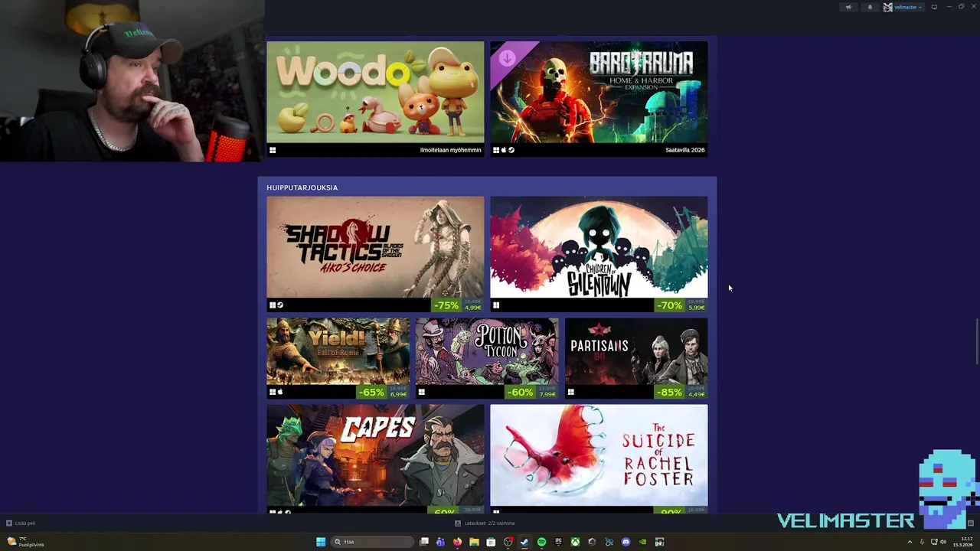Open NVIDIA app from the taskbar
Image resolution: width=980 pixels, height=551 pixels.
pos(642,542)
